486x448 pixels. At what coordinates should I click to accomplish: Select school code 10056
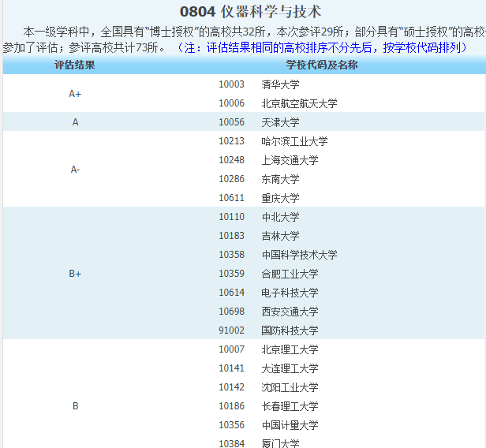231,122
